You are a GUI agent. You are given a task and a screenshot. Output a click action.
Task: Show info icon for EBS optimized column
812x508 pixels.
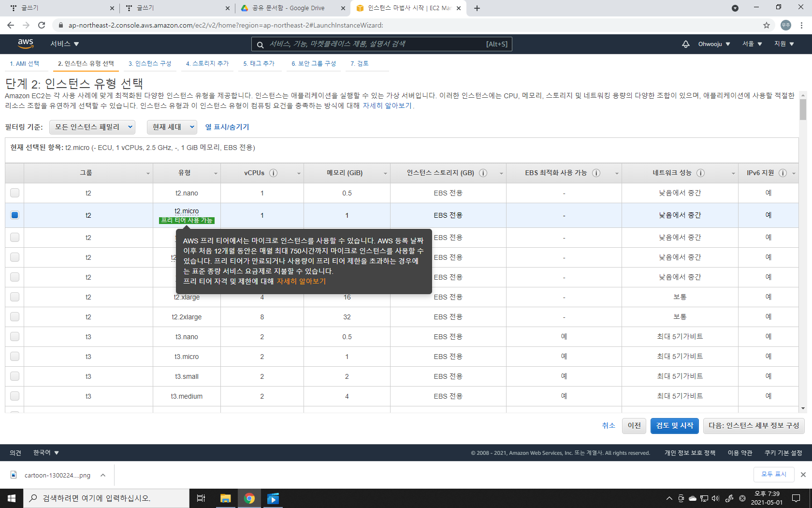point(596,173)
